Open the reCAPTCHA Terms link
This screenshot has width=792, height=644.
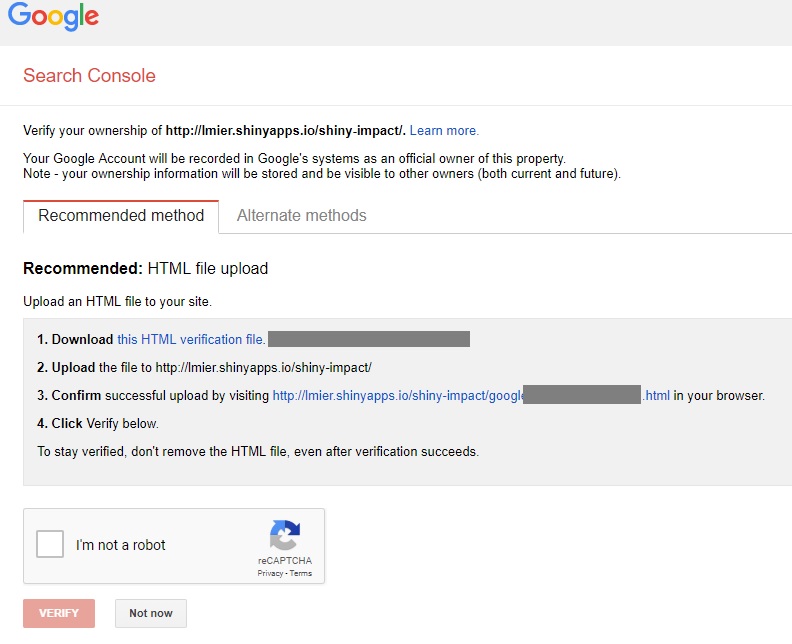click(x=301, y=573)
